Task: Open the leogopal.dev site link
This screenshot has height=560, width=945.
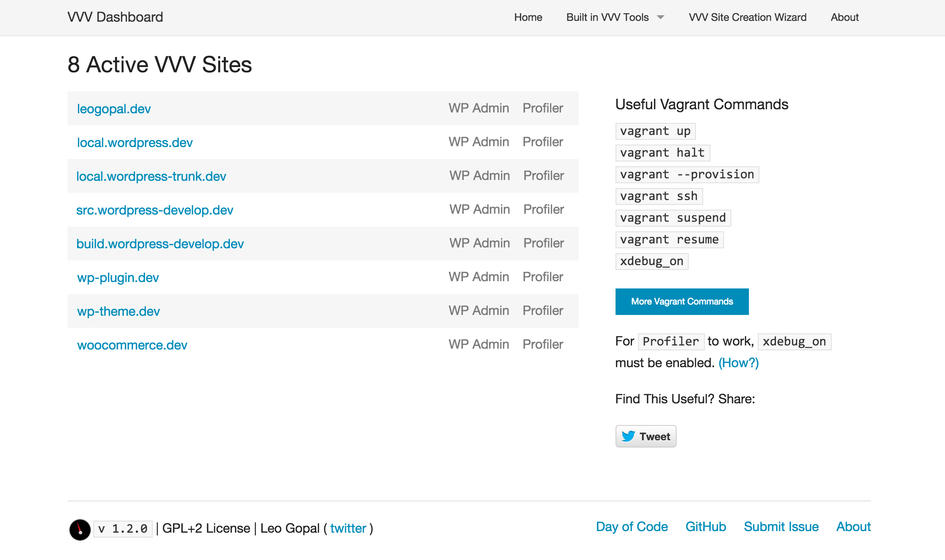Action: coord(114,108)
